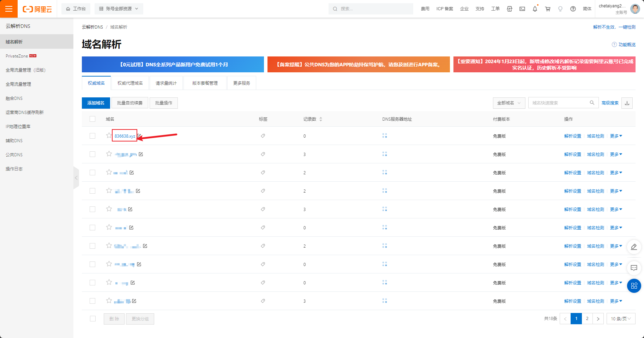Click the user avatar picture

[x=635, y=9]
